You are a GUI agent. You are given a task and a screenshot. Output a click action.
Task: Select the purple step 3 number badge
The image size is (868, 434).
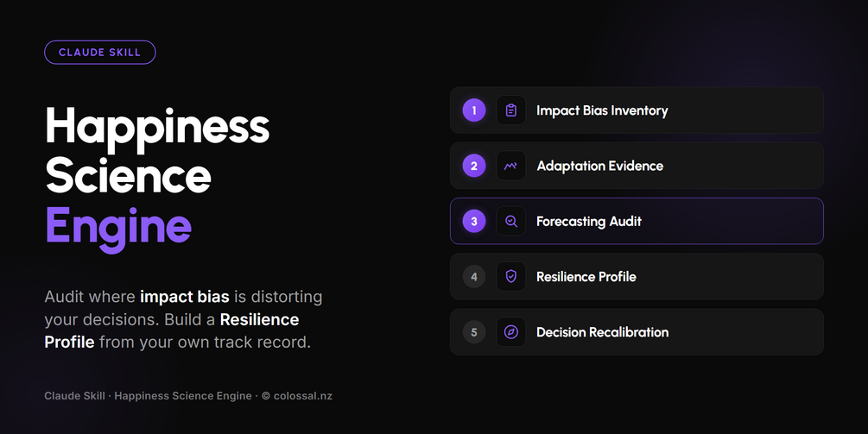(474, 221)
